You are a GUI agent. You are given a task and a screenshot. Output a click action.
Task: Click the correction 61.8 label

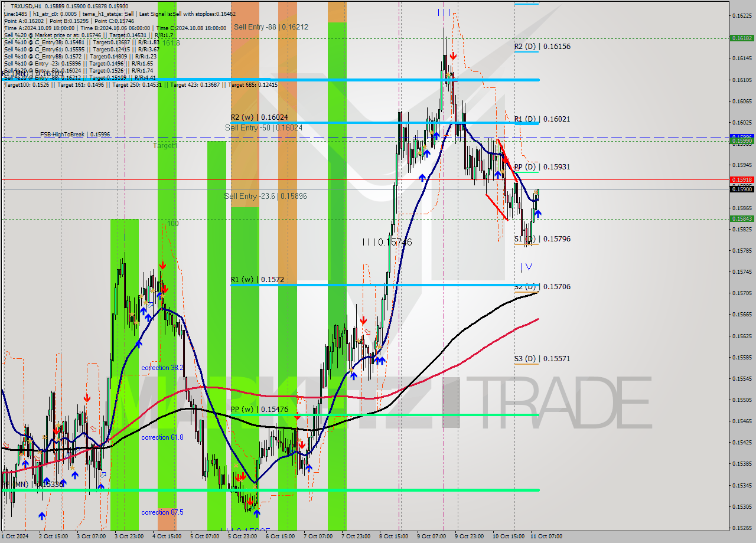pyautogui.click(x=162, y=437)
